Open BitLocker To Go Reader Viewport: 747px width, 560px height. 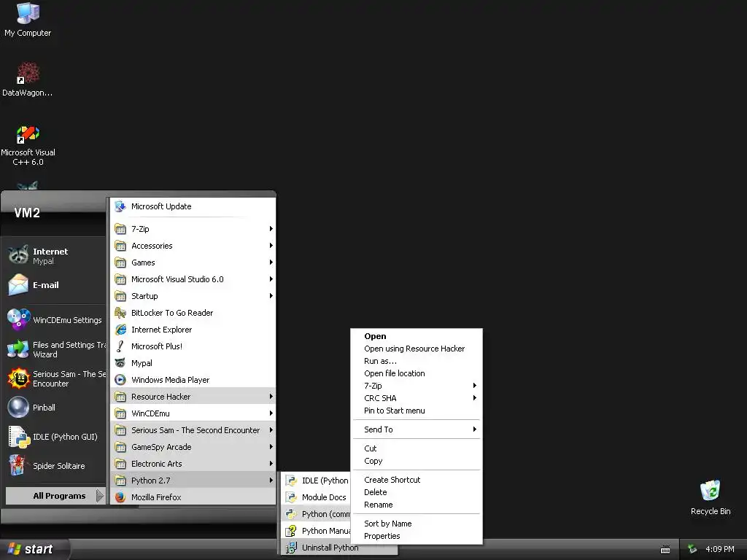click(193, 313)
